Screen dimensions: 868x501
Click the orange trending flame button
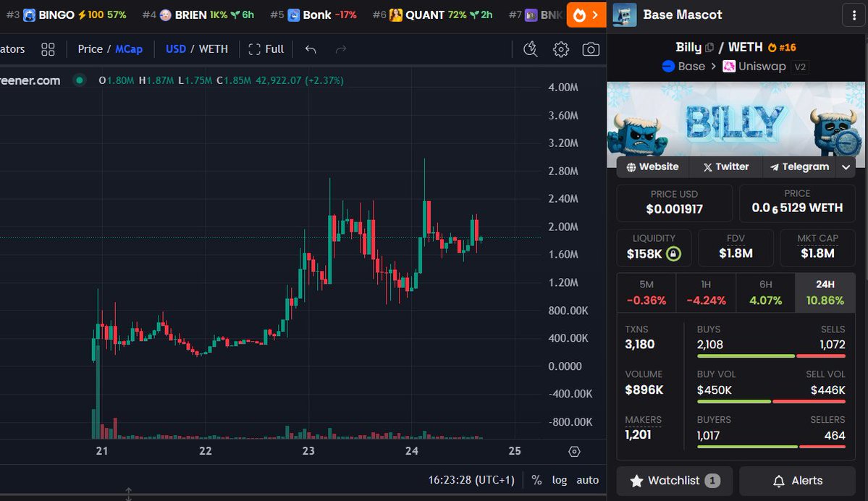(586, 15)
